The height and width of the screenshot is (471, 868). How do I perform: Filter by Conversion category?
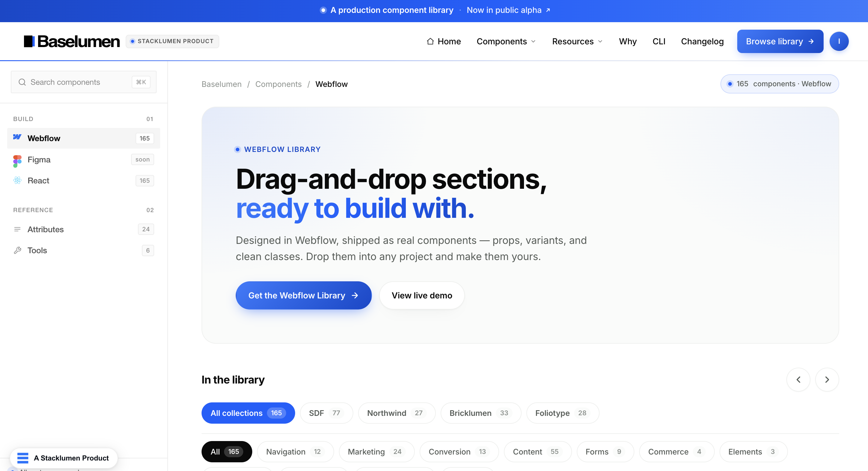459,452
